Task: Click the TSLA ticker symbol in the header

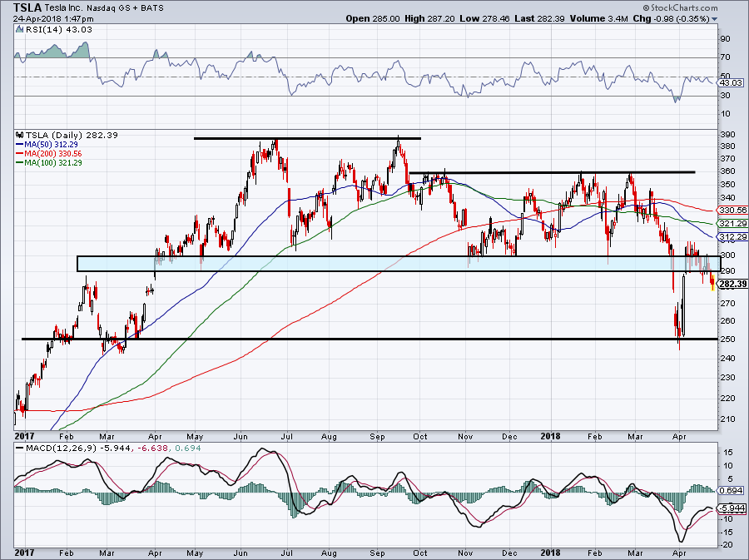Action: click(27, 7)
